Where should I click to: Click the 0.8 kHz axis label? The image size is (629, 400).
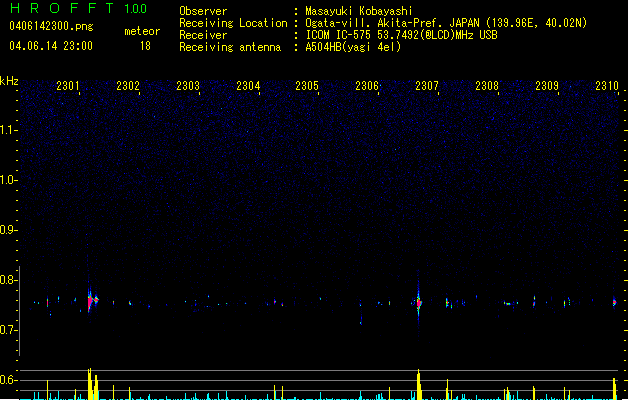point(8,280)
